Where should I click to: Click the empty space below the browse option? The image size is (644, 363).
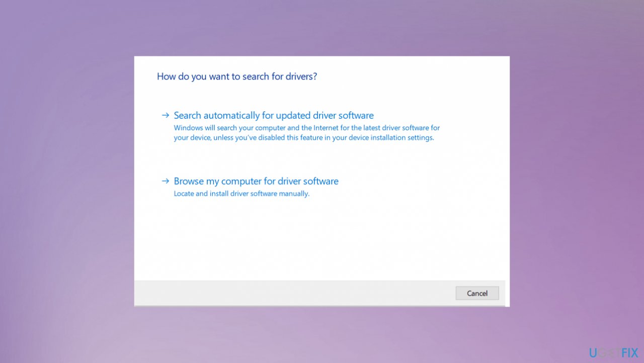(x=322, y=237)
